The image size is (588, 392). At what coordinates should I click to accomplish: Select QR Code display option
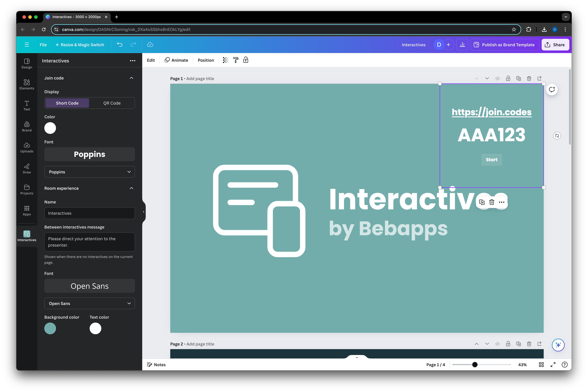(x=112, y=103)
